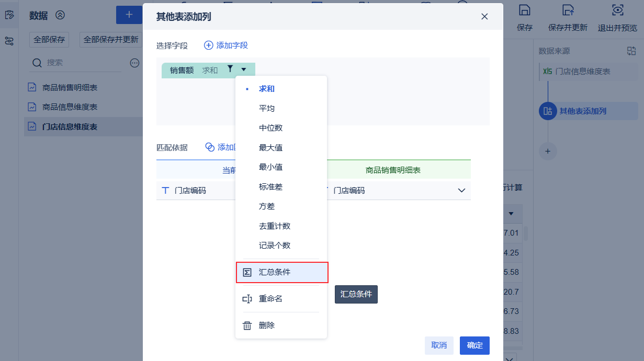Click the filter icon on 销售额 field
The height and width of the screenshot is (361, 644).
230,69
